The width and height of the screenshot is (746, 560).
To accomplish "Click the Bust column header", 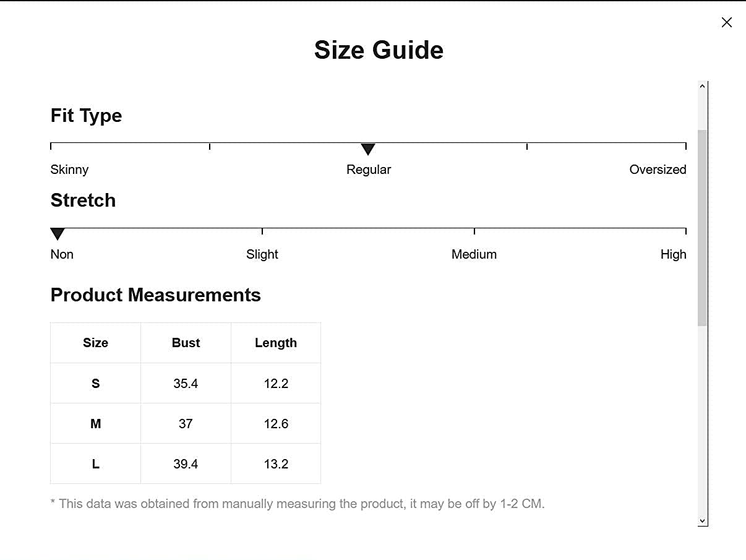I will [x=186, y=343].
